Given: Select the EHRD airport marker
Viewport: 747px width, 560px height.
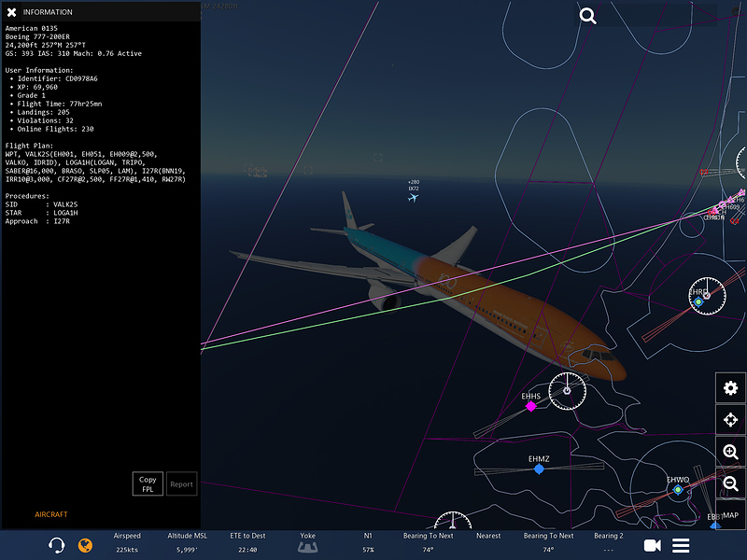Looking at the screenshot, I should click(698, 301).
